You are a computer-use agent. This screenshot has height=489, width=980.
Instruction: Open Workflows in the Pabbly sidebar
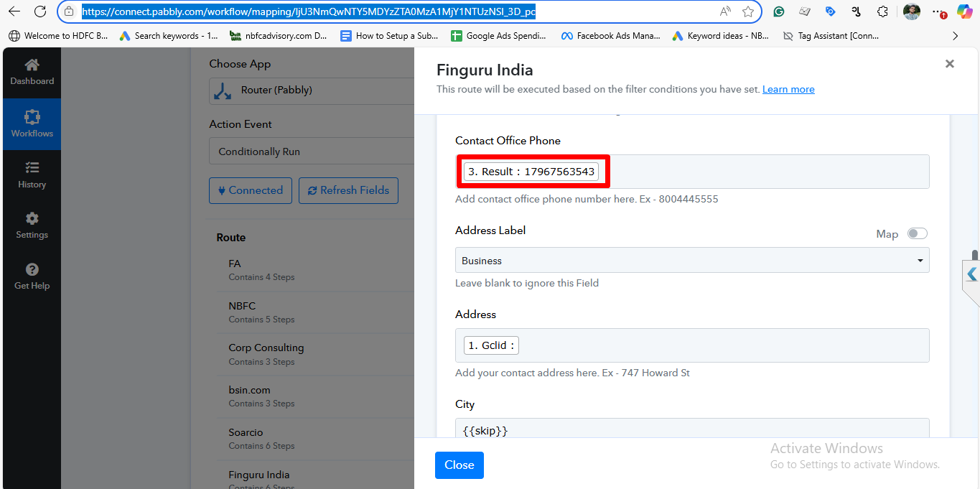coord(32,124)
